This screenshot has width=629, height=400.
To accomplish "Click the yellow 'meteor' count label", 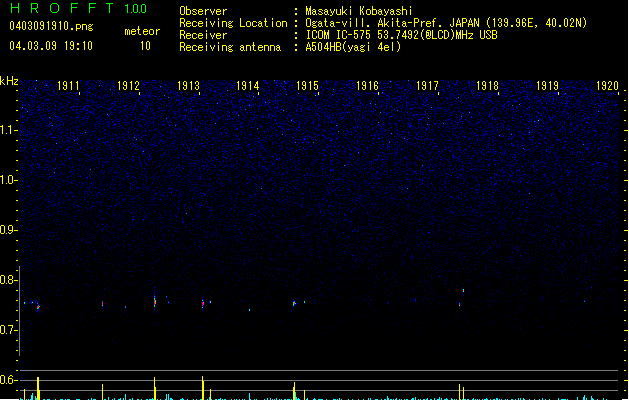I will 142,31.
